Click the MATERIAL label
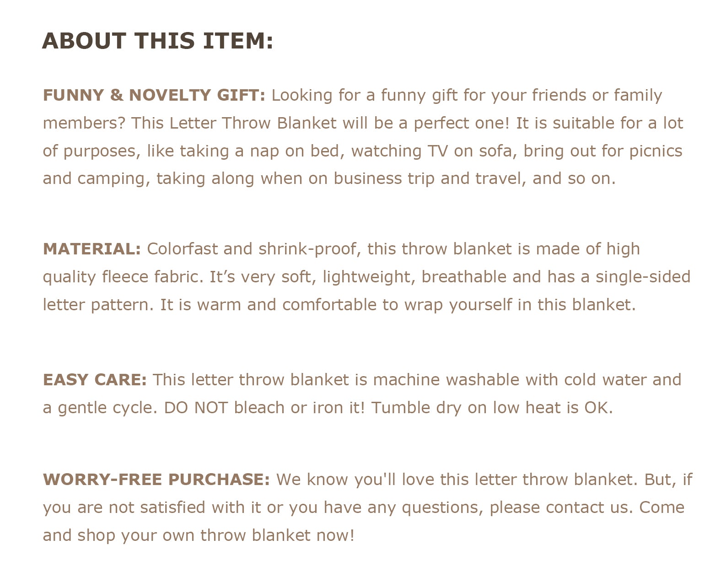 coord(92,249)
